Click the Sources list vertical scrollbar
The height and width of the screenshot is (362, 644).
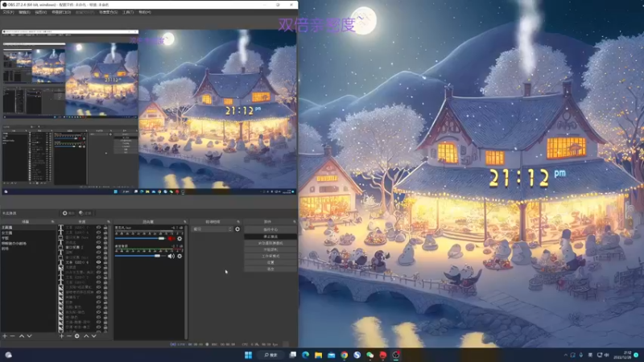point(110,254)
